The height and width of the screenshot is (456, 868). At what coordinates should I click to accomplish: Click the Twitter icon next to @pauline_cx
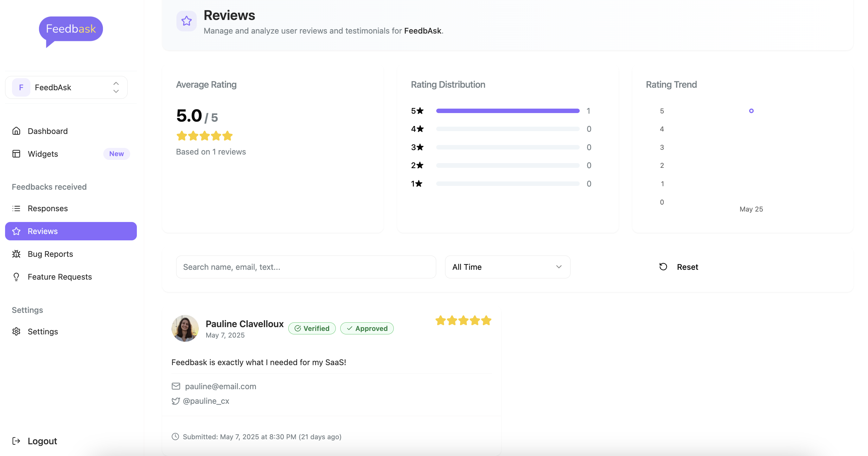pos(176,401)
